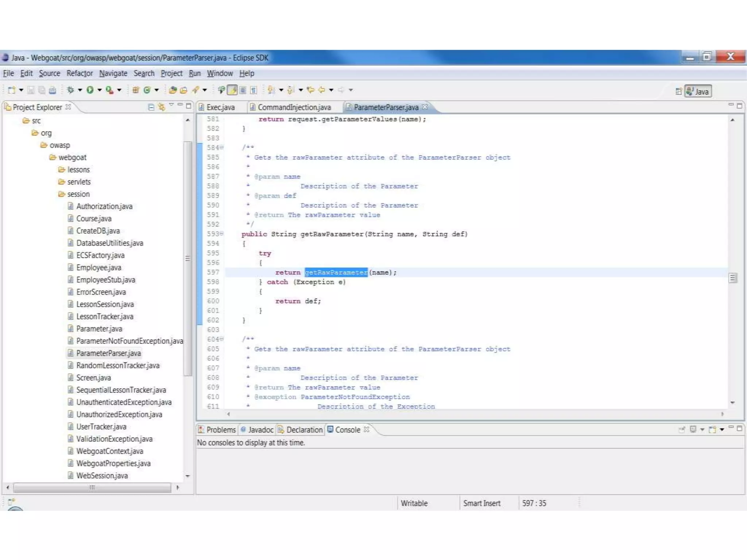Click editor vertical scrollbar down arrow
This screenshot has width=747, height=560.
pyautogui.click(x=732, y=402)
